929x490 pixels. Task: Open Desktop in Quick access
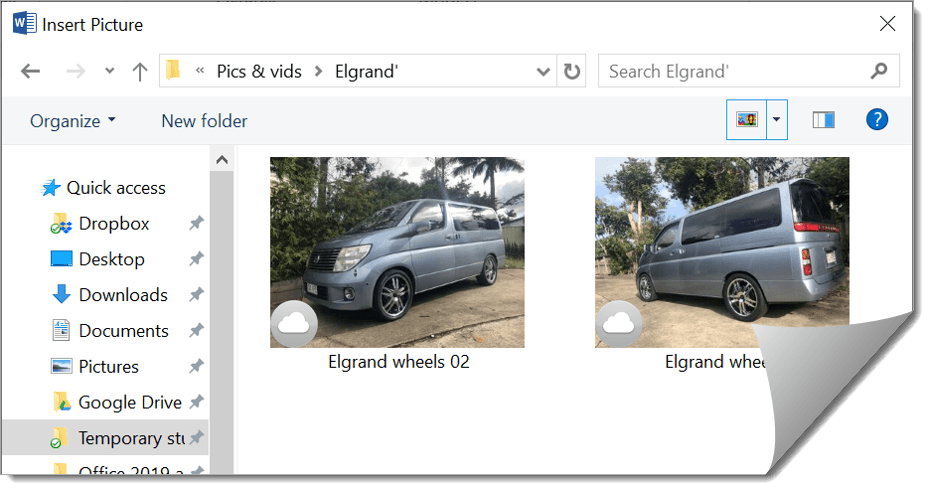[x=111, y=259]
